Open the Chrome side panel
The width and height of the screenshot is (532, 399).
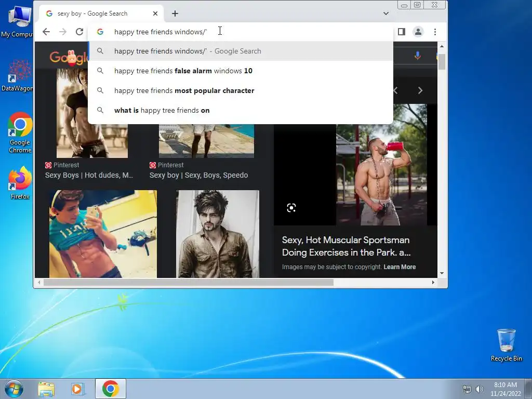(x=402, y=32)
